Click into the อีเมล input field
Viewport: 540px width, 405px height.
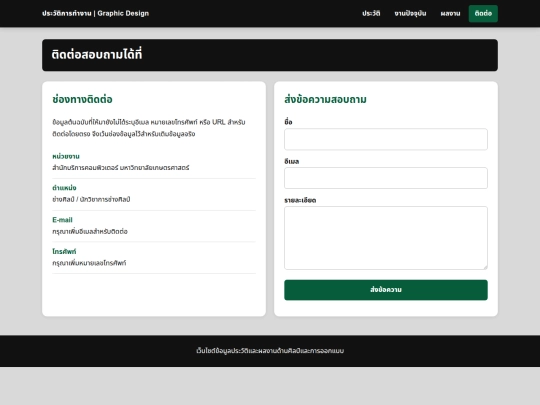pos(386,178)
